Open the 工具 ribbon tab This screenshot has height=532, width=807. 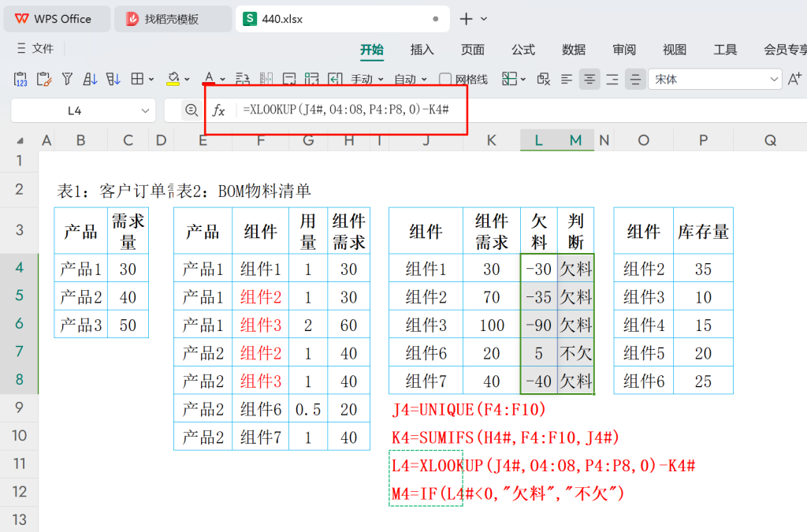click(x=725, y=50)
